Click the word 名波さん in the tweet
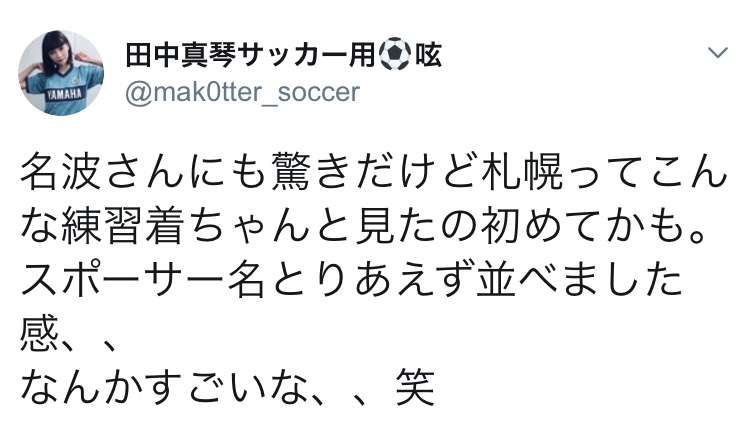The width and height of the screenshot is (750, 448). 107,178
